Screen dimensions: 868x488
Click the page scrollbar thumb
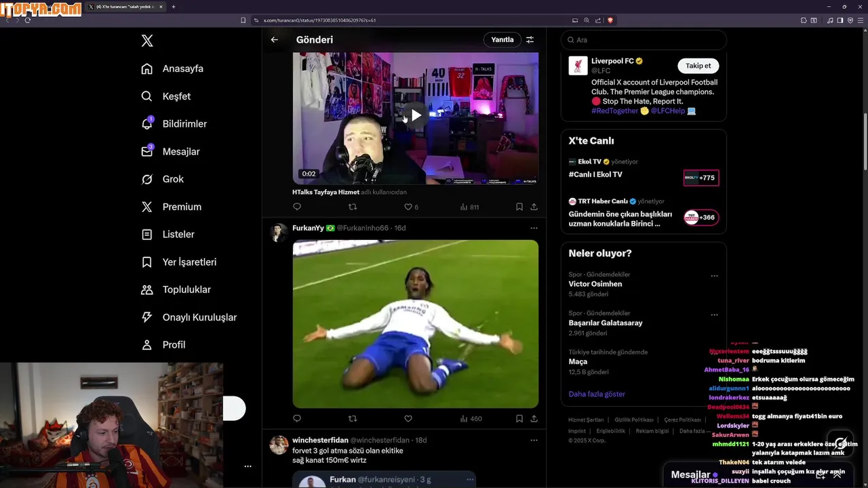coord(865,142)
